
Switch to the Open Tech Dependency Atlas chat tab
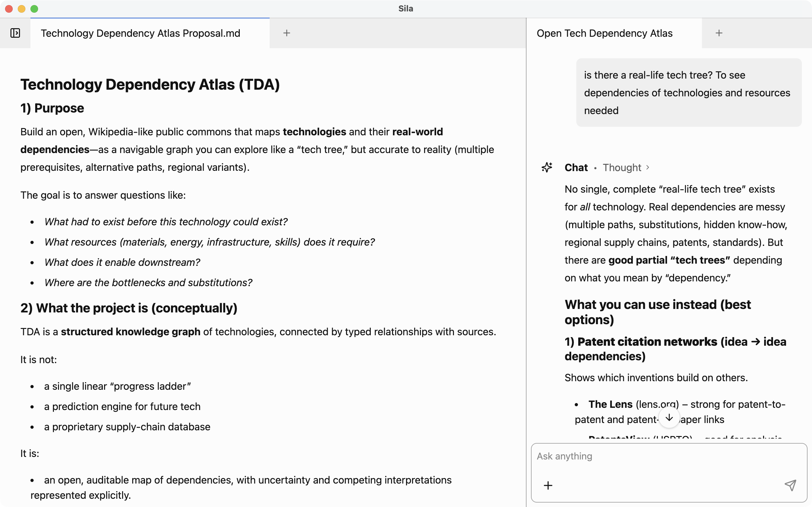click(x=604, y=33)
